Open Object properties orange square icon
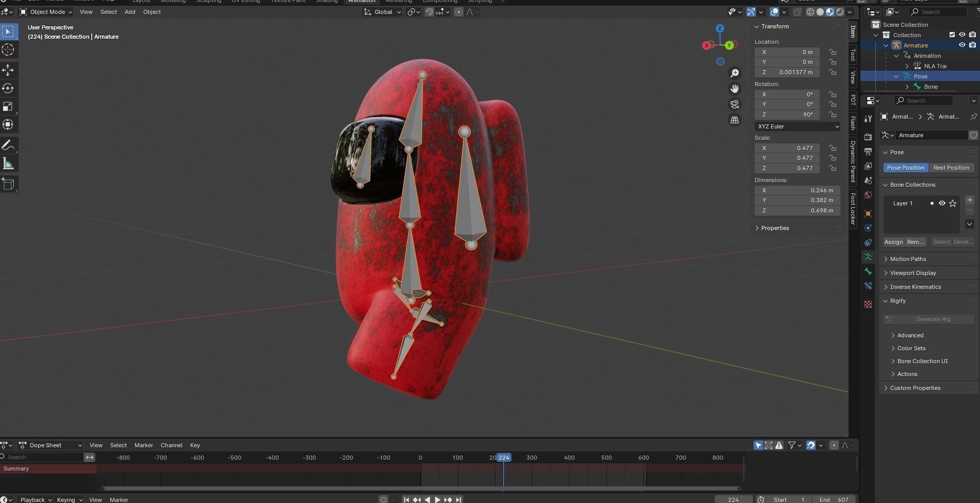 (868, 213)
